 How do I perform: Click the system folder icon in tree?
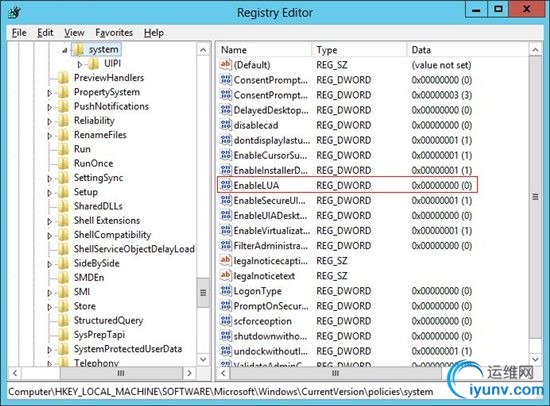pos(79,49)
